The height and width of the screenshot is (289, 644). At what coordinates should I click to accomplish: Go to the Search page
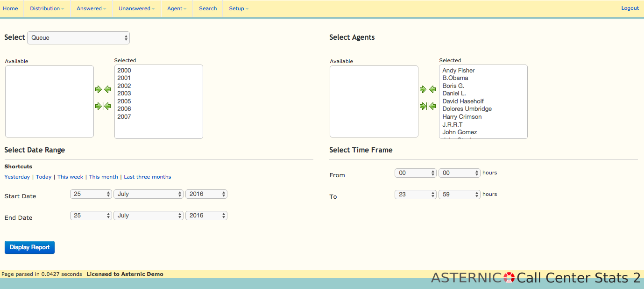coord(208,8)
